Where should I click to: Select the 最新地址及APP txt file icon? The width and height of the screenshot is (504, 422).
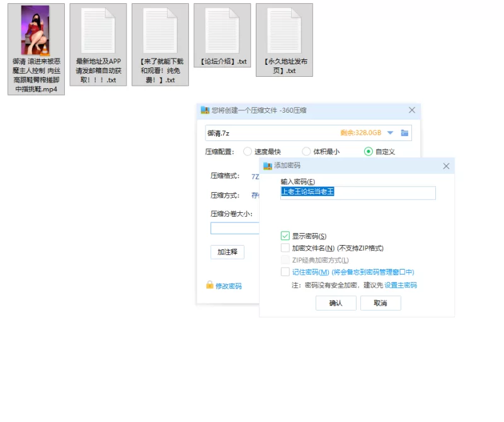click(98, 30)
